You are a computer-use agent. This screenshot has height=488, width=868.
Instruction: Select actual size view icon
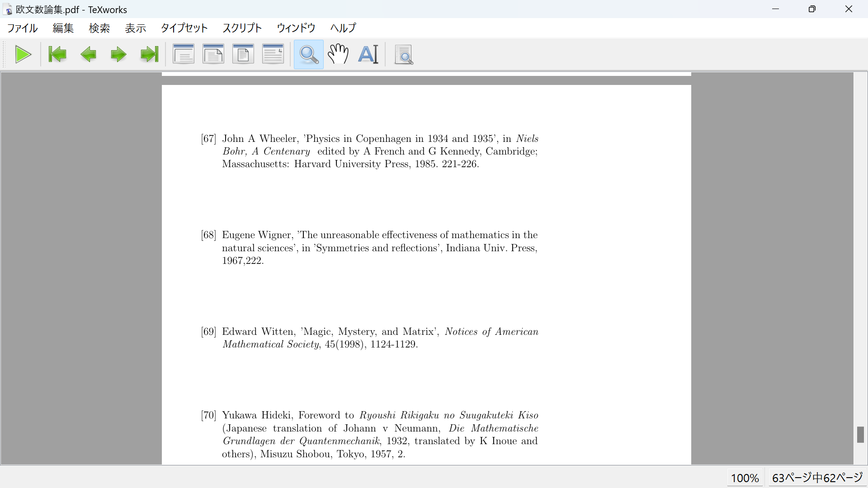coord(184,54)
